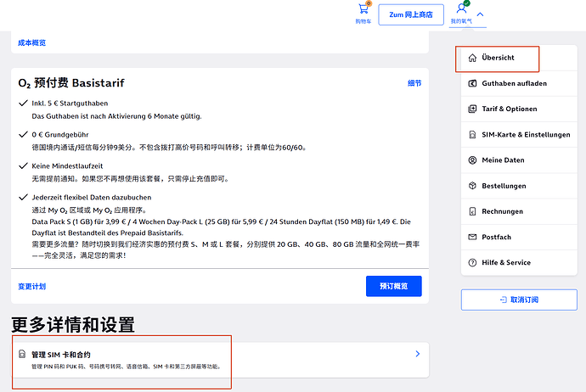Open Rechnungen menu item
This screenshot has width=586, height=392.
(519, 211)
